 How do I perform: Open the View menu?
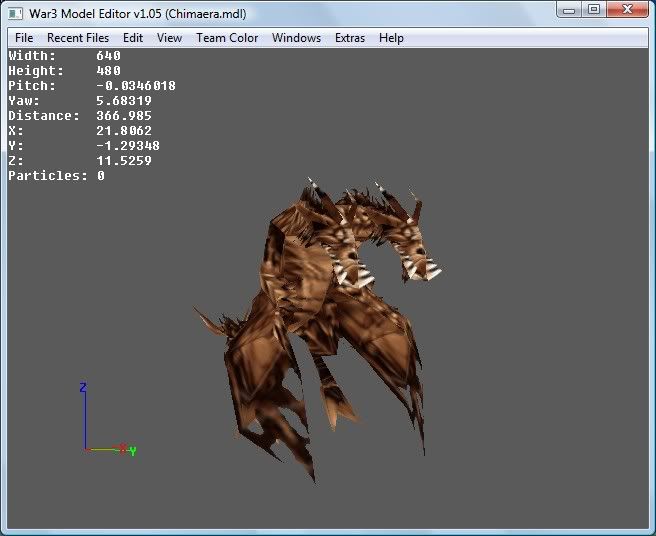pos(169,38)
